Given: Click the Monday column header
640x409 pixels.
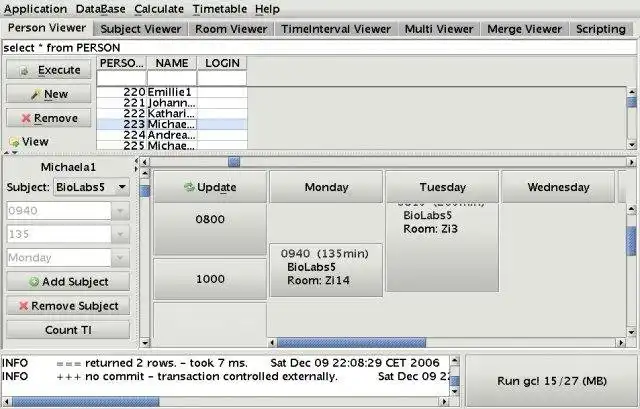Looking at the screenshot, I should [x=327, y=187].
